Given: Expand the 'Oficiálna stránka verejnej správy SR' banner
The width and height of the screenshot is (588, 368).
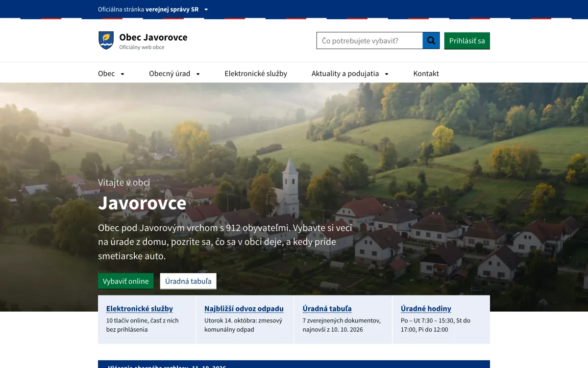Looking at the screenshot, I should tap(153, 9).
